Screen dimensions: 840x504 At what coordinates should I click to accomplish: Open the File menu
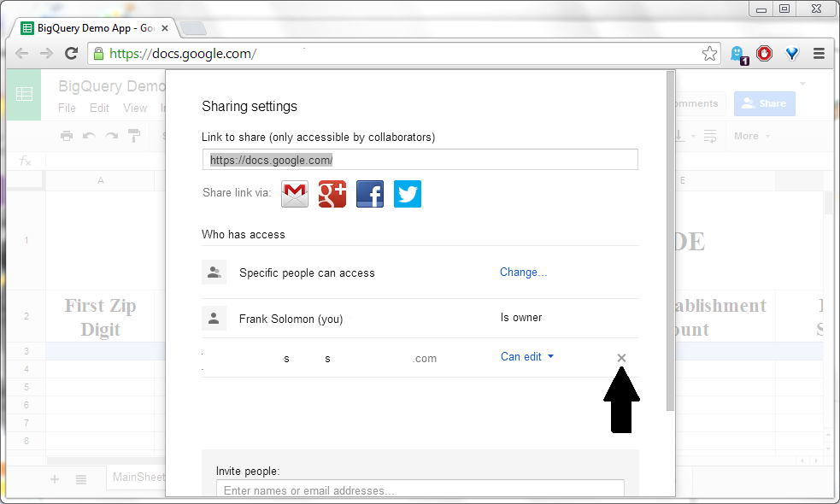pyautogui.click(x=66, y=108)
